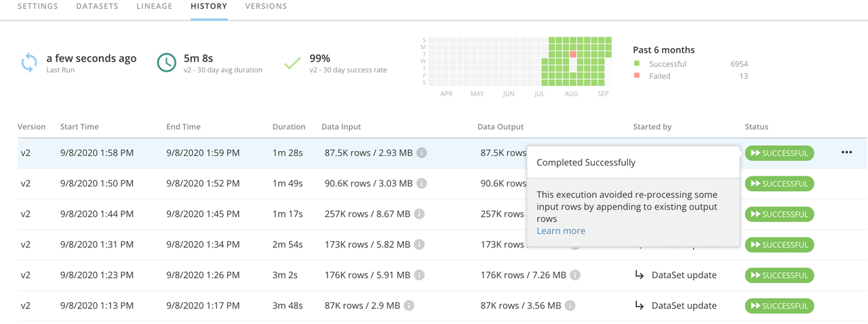
Task: Click info icon for 173K rows input
Action: tap(420, 245)
